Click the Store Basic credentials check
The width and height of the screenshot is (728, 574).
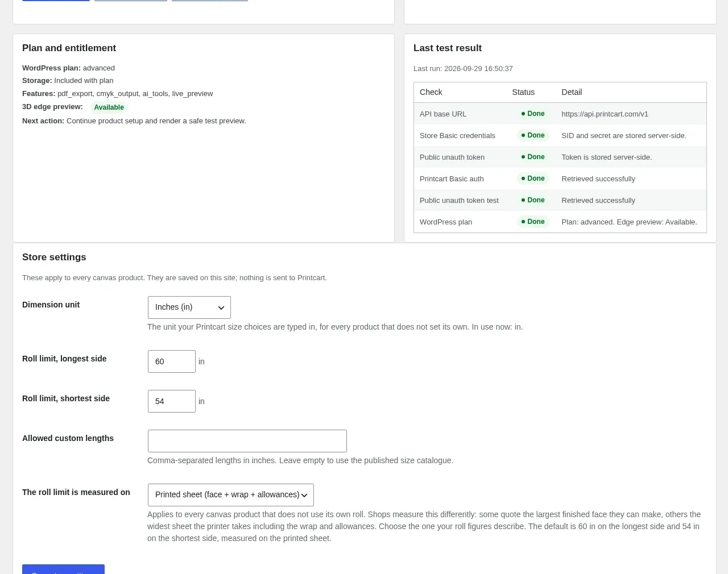click(457, 135)
